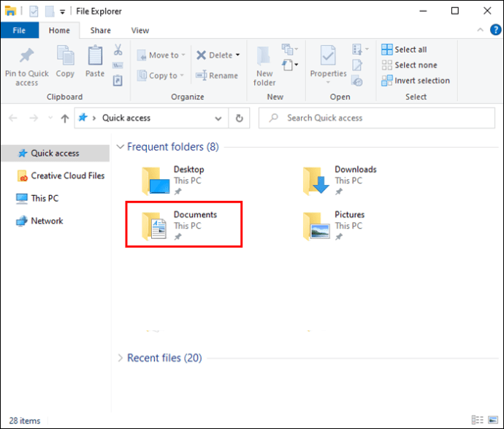Viewport: 504px width, 429px height.
Task: Open the File menu tab
Action: point(19,30)
